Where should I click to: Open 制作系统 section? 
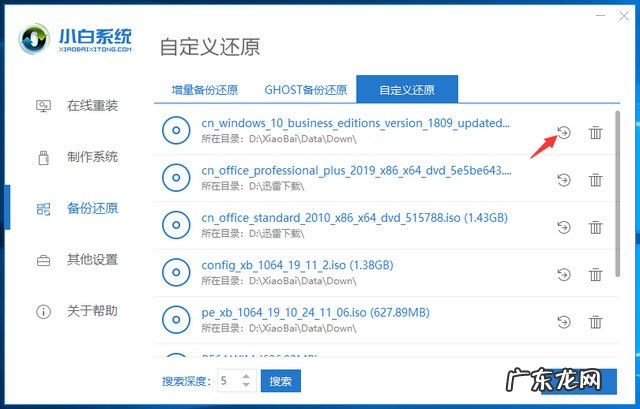click(92, 157)
